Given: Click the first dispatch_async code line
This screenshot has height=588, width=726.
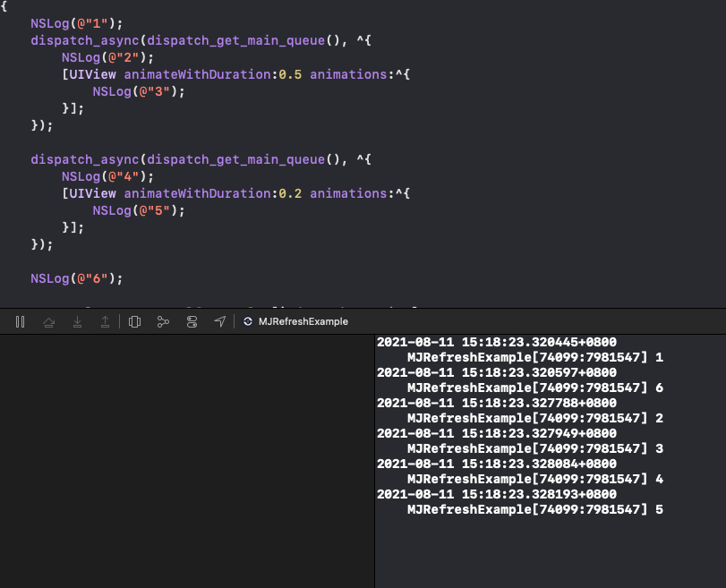Looking at the screenshot, I should pos(201,41).
